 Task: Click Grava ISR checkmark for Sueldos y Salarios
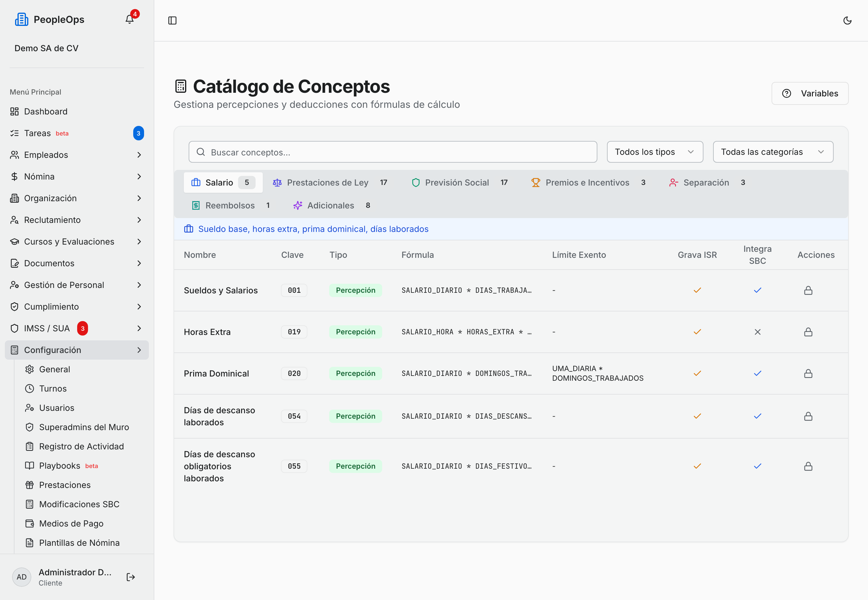(x=697, y=290)
